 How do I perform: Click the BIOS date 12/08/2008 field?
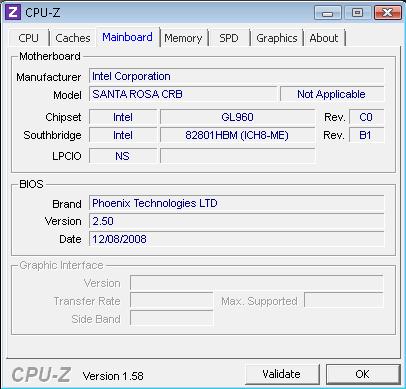coord(236,239)
